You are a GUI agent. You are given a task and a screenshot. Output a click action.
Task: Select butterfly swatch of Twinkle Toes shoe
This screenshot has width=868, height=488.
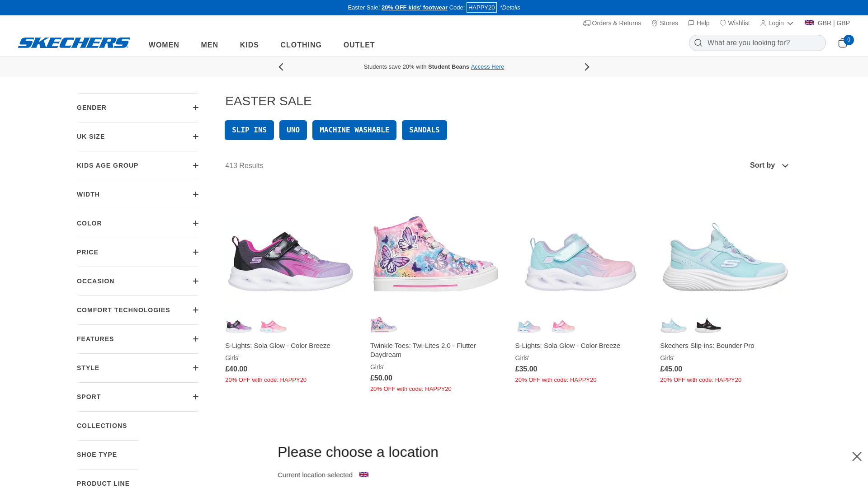(384, 325)
